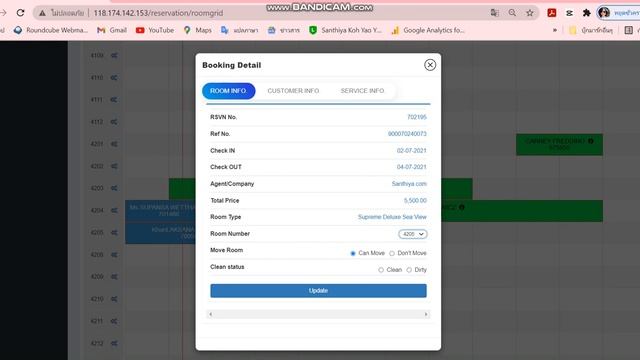Open the YouTube bookmark
Image resolution: width=640 pixels, height=360 pixels.
155,30
